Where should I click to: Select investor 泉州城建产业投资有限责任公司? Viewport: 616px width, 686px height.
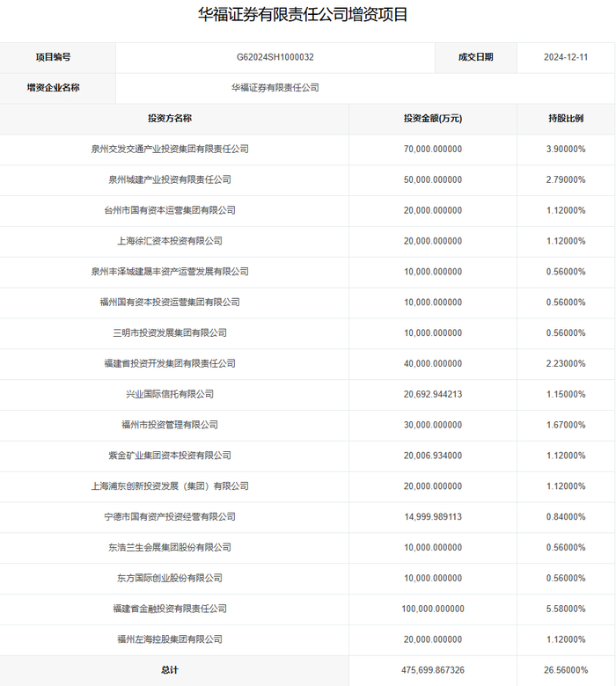click(170, 179)
